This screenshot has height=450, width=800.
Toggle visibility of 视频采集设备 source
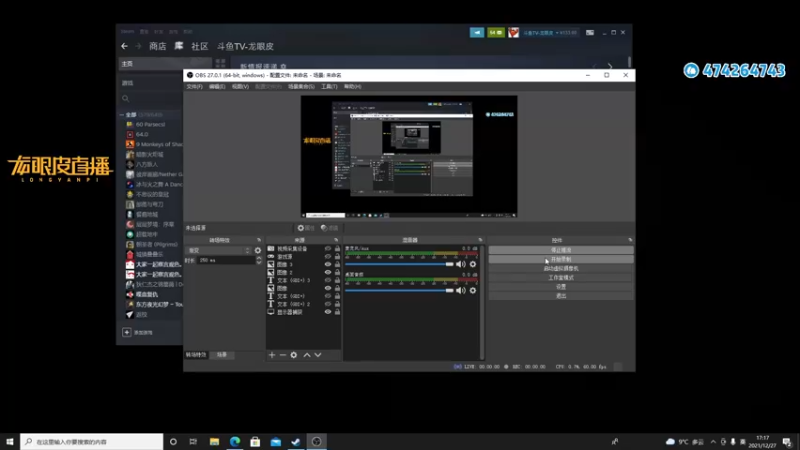coord(328,248)
